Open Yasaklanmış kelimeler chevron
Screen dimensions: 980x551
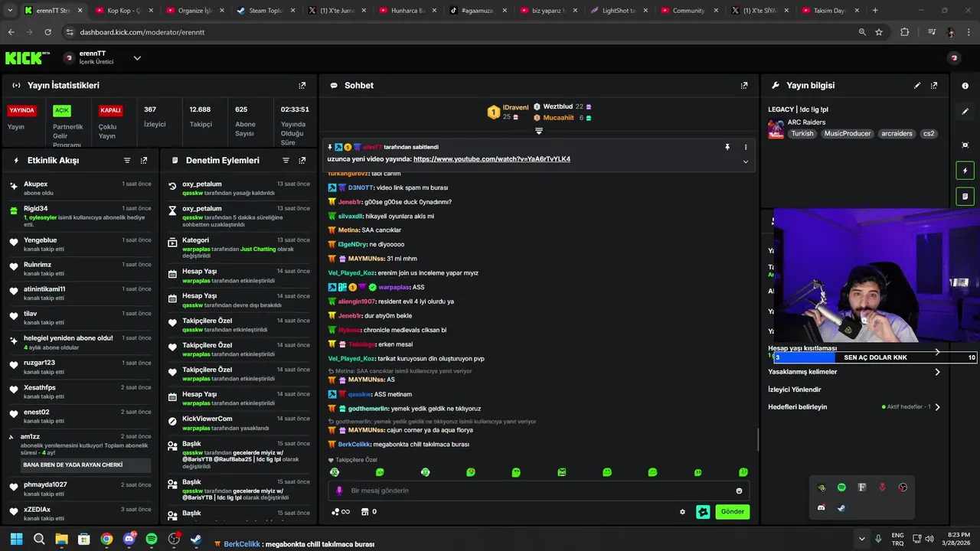point(937,372)
